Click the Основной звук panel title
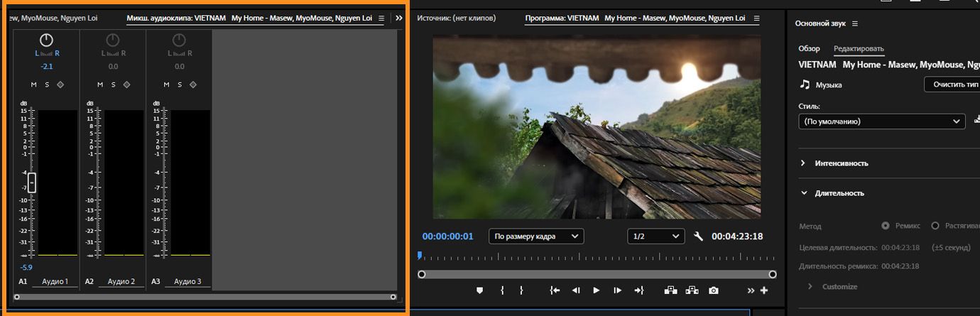The height and width of the screenshot is (316, 980). pos(821,23)
